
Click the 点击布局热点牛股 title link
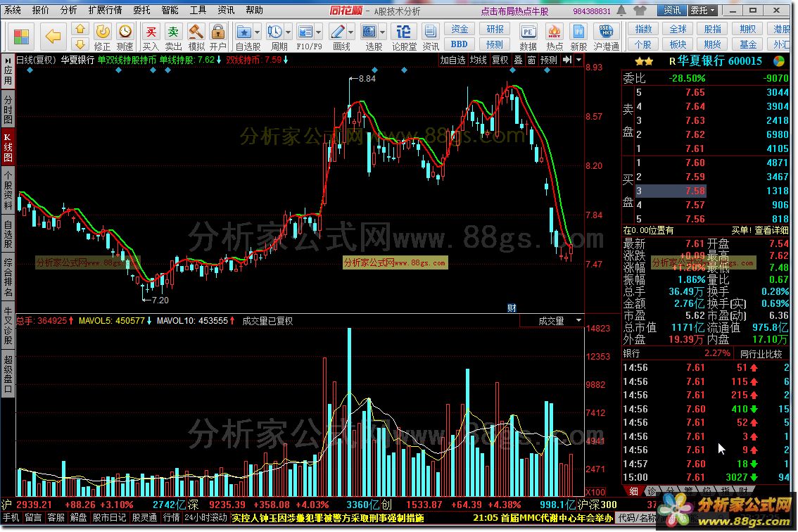[x=514, y=11]
